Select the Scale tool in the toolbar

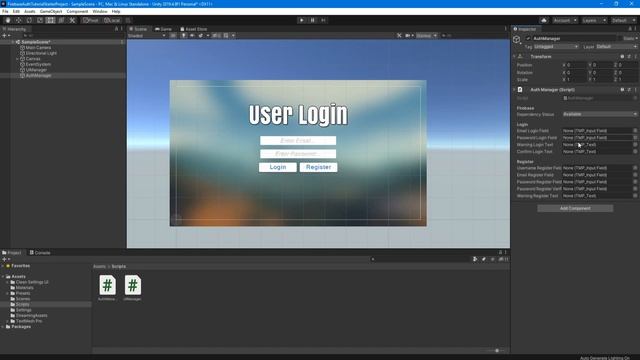[40, 20]
